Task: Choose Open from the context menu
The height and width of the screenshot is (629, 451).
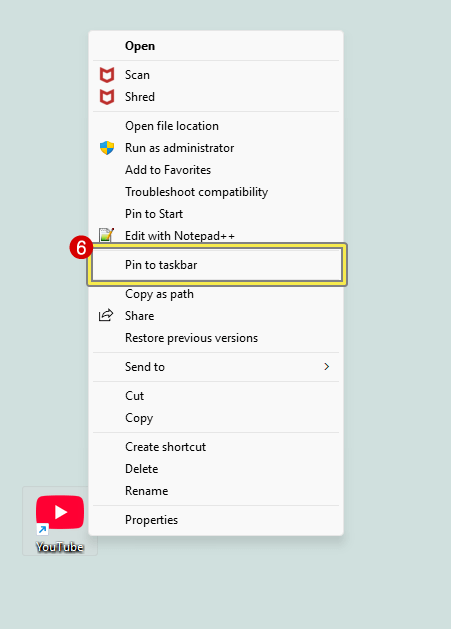Action: tap(216, 46)
